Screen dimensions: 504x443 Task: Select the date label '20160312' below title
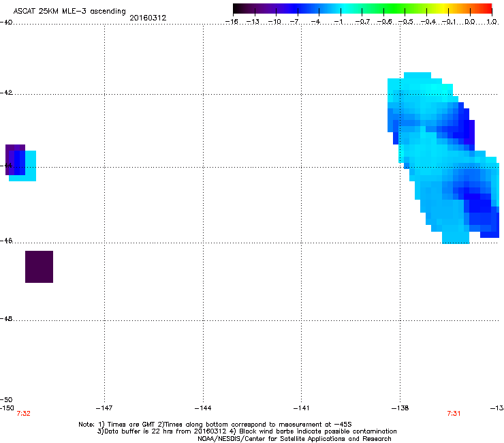(148, 18)
